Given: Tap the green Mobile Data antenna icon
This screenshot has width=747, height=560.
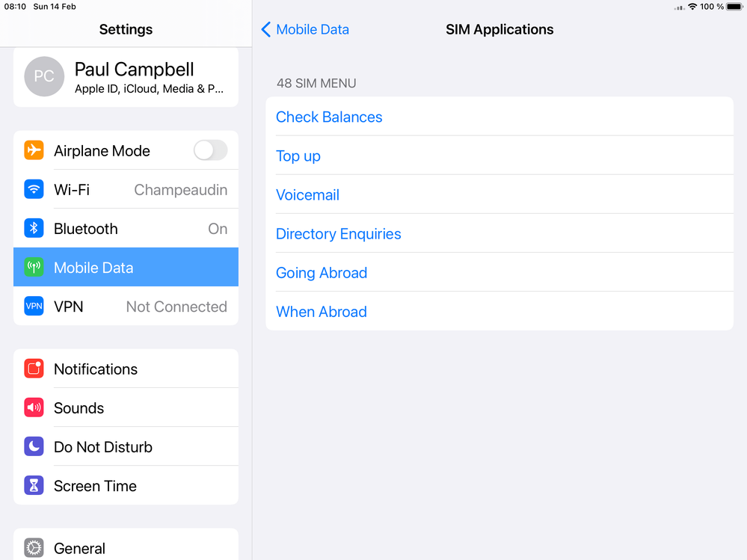Looking at the screenshot, I should tap(34, 267).
